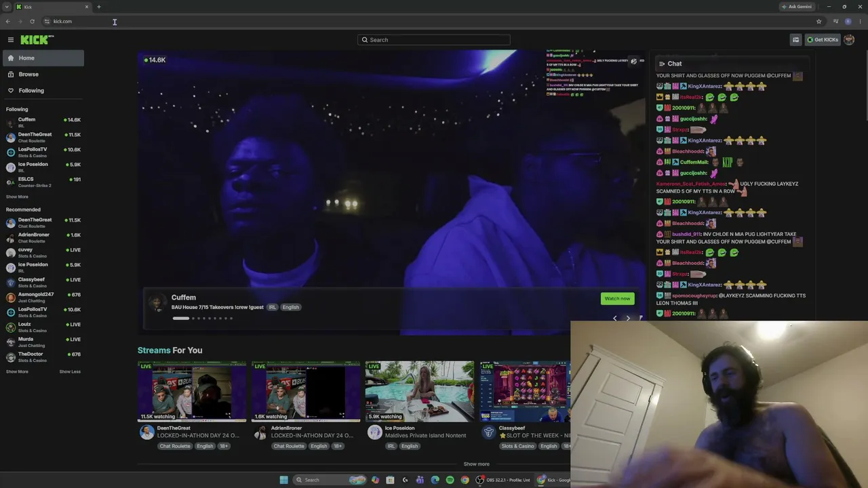Bookmark this page with star icon
The height and width of the screenshot is (488, 868).
818,22
